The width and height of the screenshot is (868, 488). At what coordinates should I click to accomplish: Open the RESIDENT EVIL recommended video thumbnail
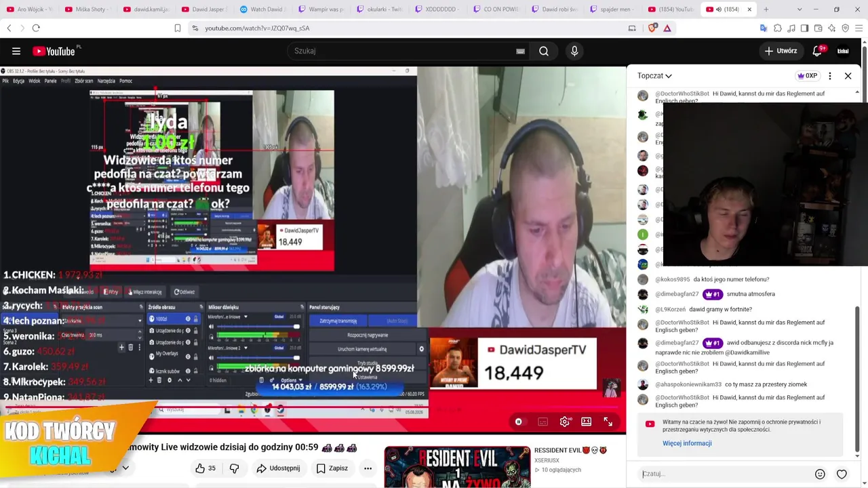tap(457, 467)
